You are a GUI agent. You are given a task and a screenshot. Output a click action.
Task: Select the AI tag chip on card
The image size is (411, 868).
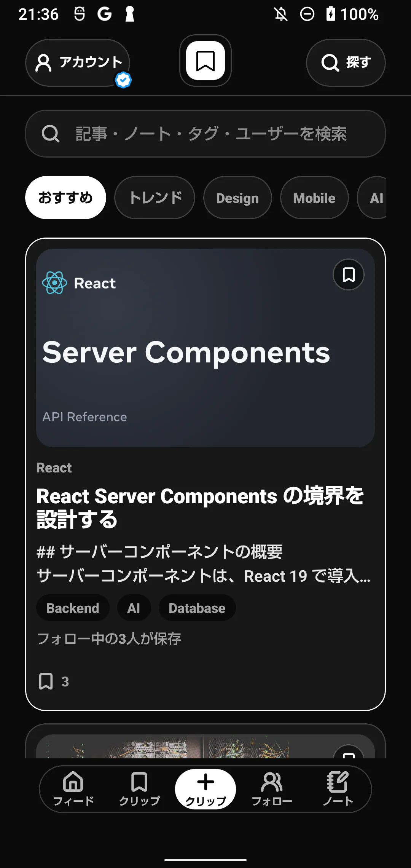point(134,608)
